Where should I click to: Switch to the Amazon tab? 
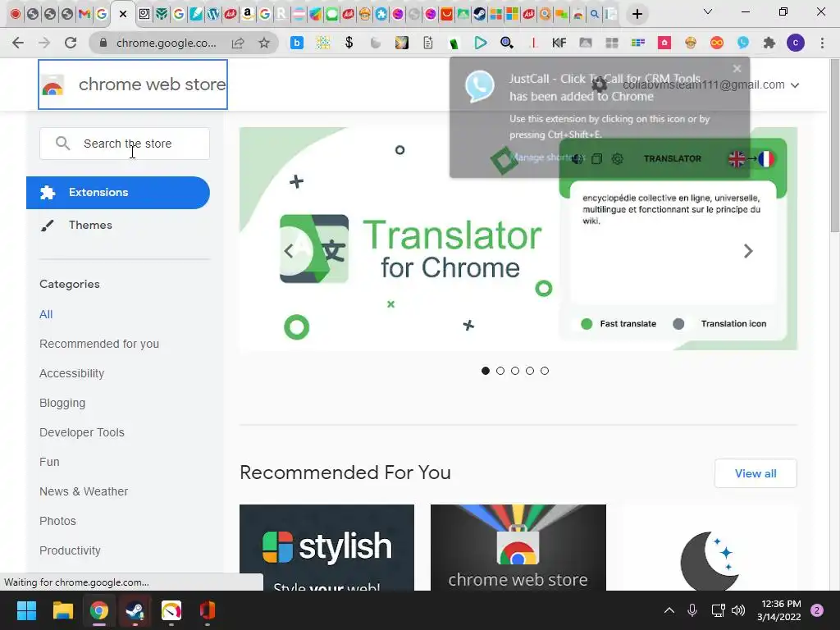tap(248, 14)
